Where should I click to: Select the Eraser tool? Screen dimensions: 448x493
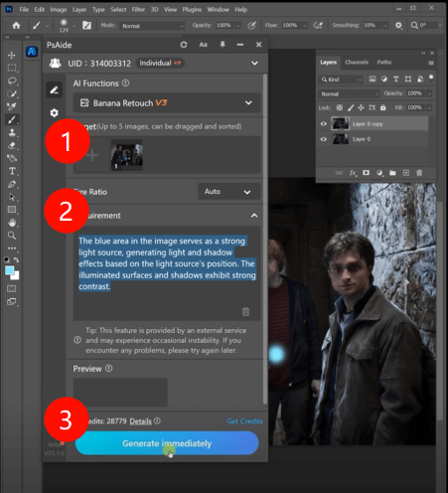[12, 145]
